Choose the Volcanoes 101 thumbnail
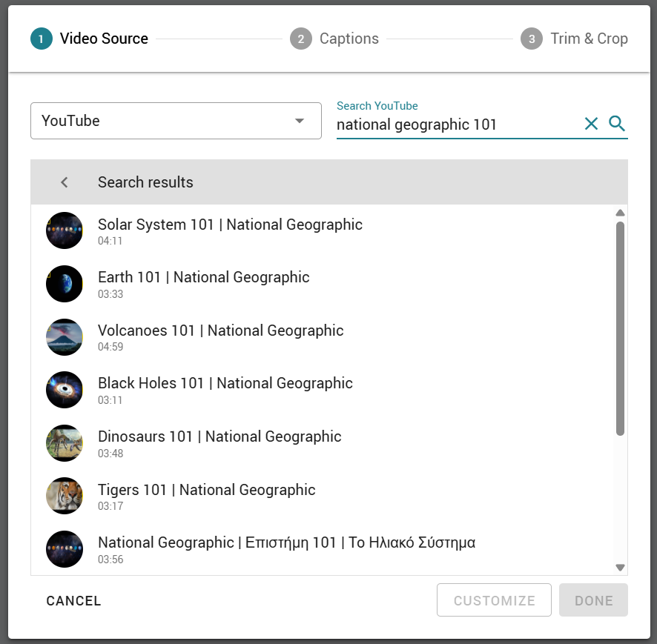This screenshot has height=644, width=657. point(64,336)
